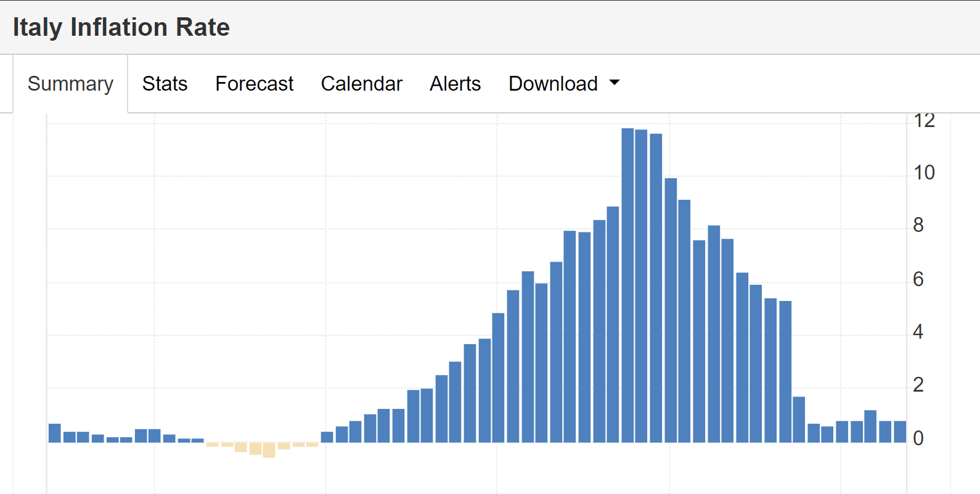Expand the Download dropdown menu
Viewport: 980px width, 494px height.
coord(553,84)
